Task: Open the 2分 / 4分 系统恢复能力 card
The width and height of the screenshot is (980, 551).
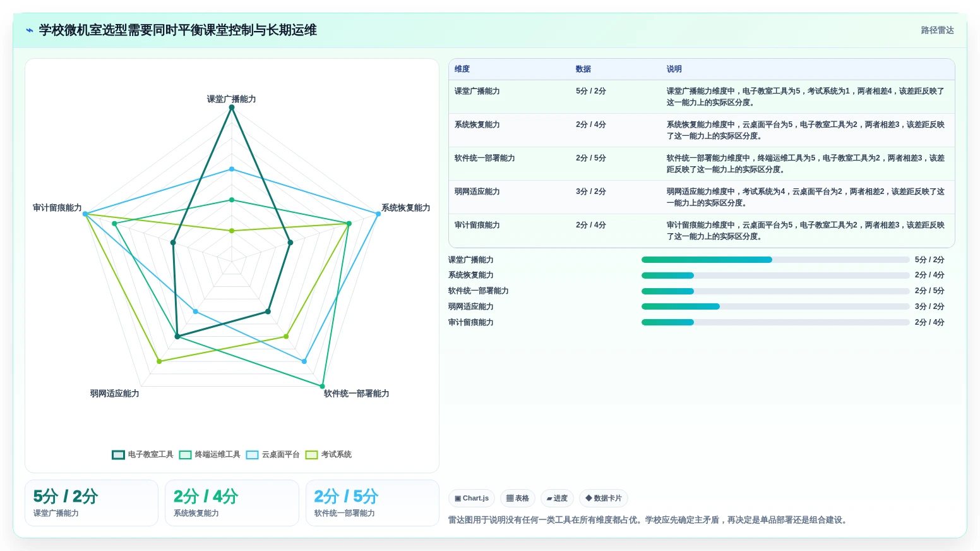Action: 232,503
